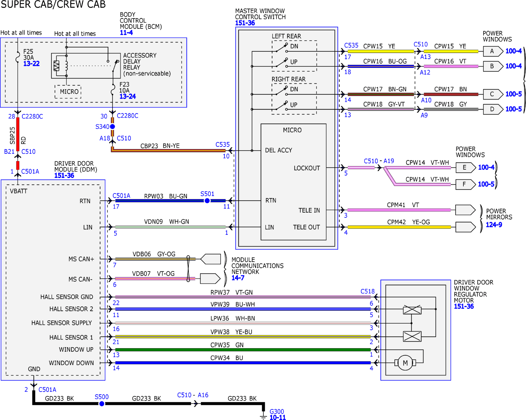
Task: Click the S501 splice dot
Action: (x=207, y=201)
